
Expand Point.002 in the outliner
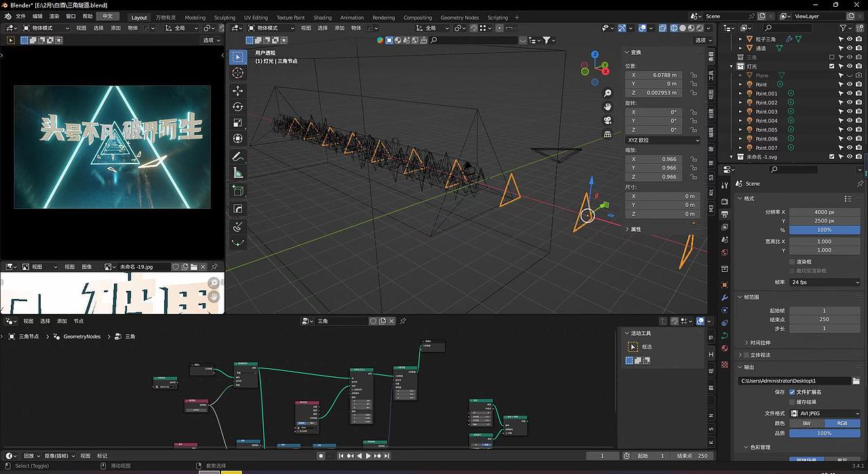click(741, 102)
